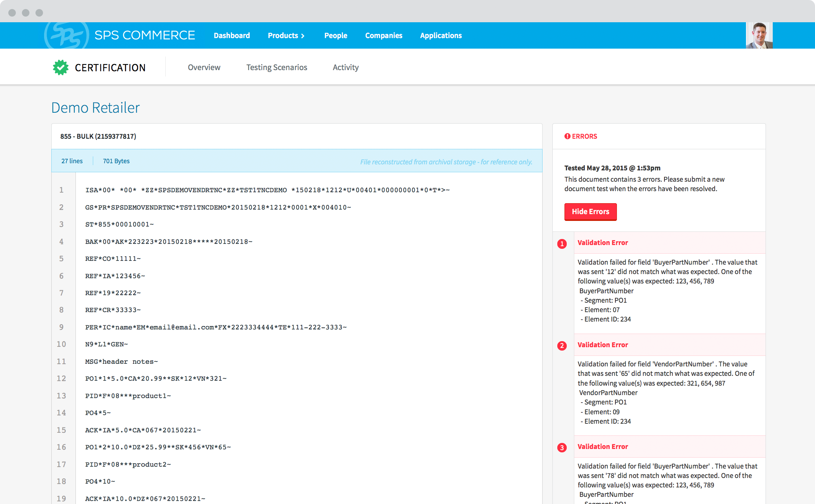Click the 'Tested May 28, 2015 @ 1:53pm' text
This screenshot has height=504, width=815.
click(612, 168)
